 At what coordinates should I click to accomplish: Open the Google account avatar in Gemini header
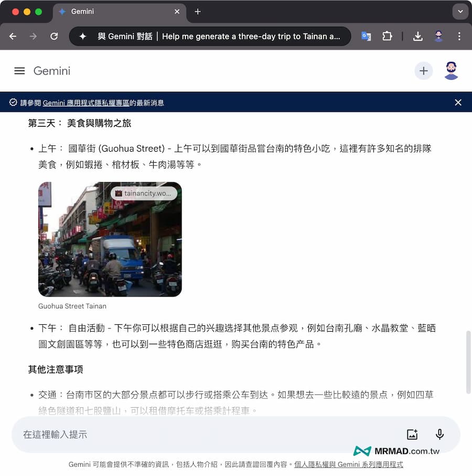pyautogui.click(x=451, y=71)
